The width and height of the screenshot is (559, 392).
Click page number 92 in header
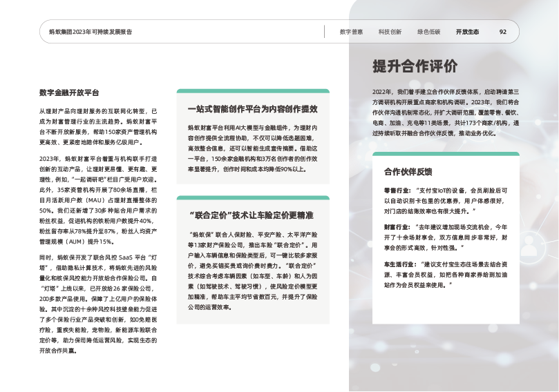[503, 32]
